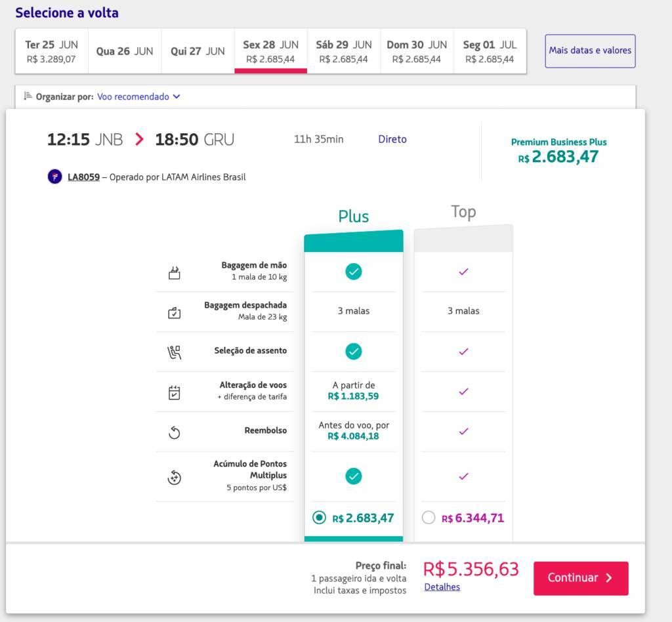Click the chevron next to Voo recomendado
Image resolution: width=672 pixels, height=622 pixels.
(x=177, y=96)
